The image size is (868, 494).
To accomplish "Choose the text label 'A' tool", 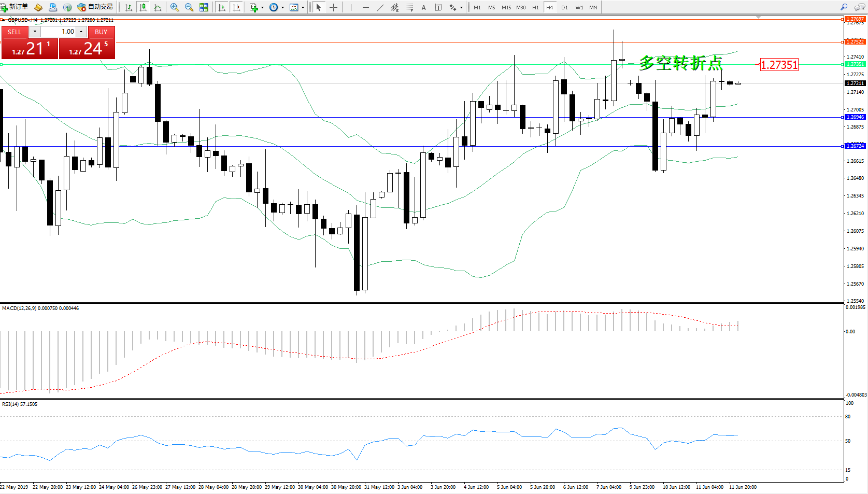I will coord(423,7).
